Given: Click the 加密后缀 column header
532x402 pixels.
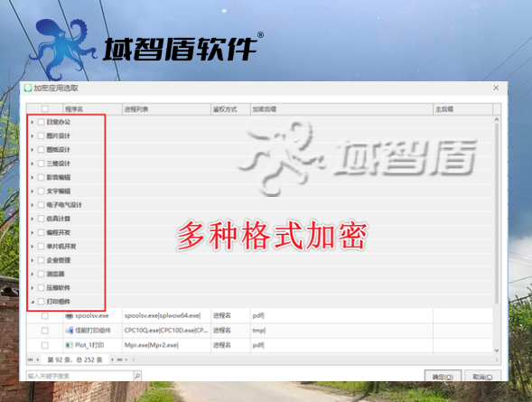Looking at the screenshot, I should click(x=341, y=109).
